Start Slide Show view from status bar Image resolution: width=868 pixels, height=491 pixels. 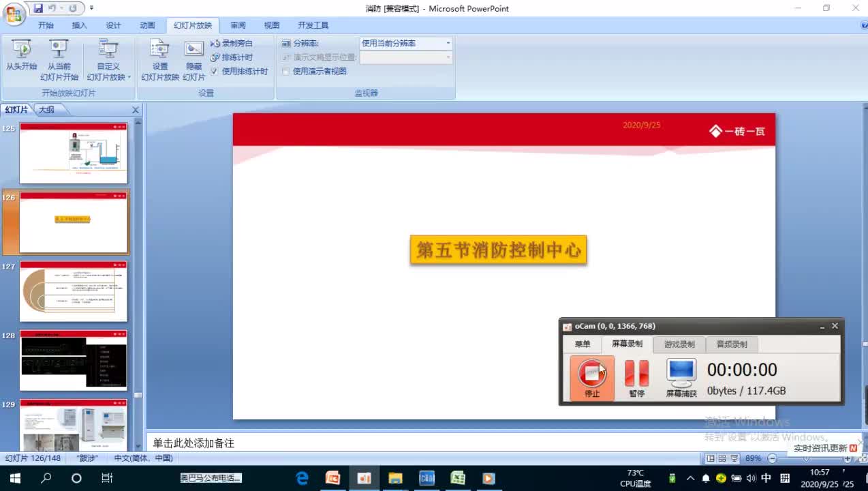pyautogui.click(x=735, y=458)
